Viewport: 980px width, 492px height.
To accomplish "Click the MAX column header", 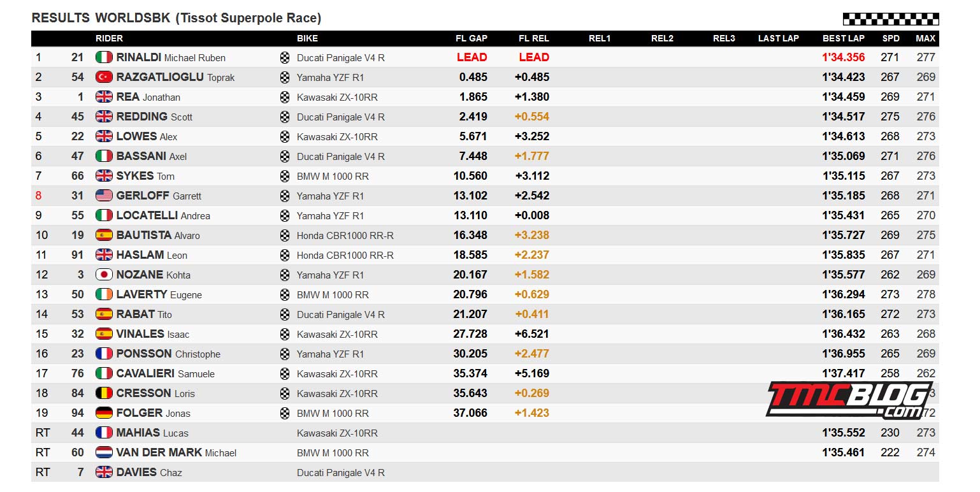I will point(926,38).
